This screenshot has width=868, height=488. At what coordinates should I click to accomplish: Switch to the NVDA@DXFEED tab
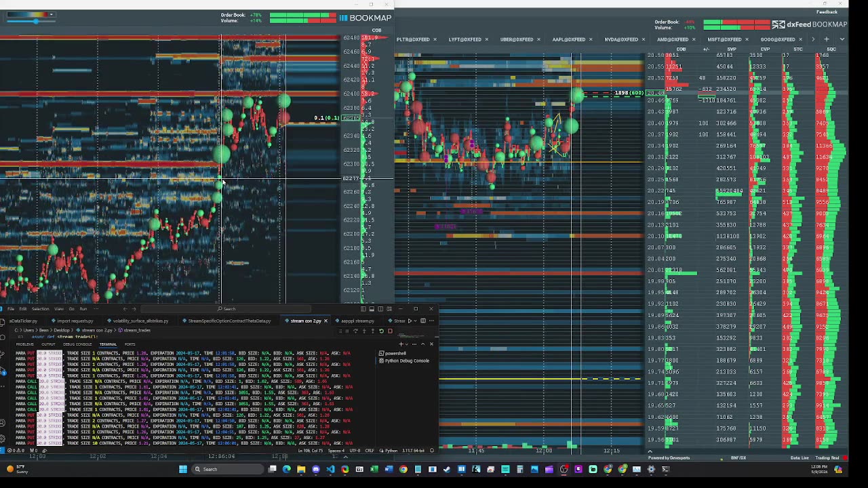tap(621, 39)
